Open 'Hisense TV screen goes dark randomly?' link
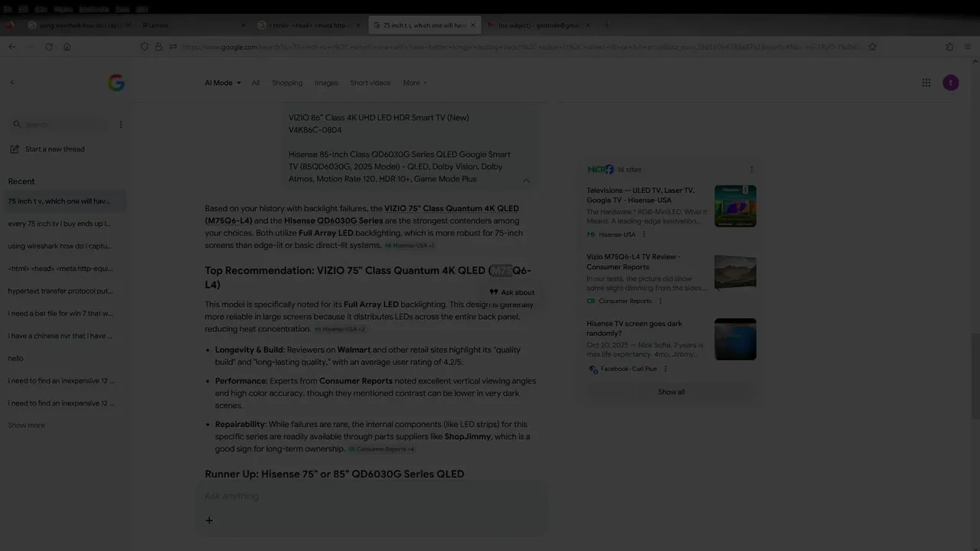The image size is (980, 551). (635, 328)
